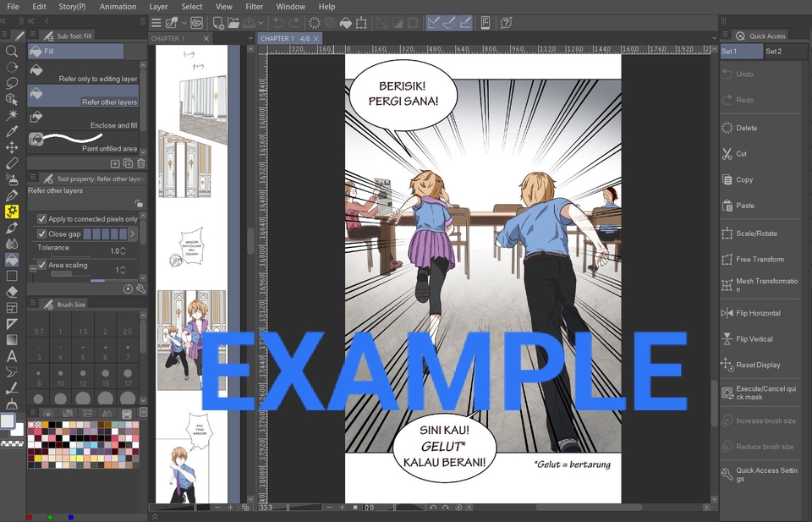Toggle the Area scaling checkbox
Image resolution: width=812 pixels, height=522 pixels.
41,265
